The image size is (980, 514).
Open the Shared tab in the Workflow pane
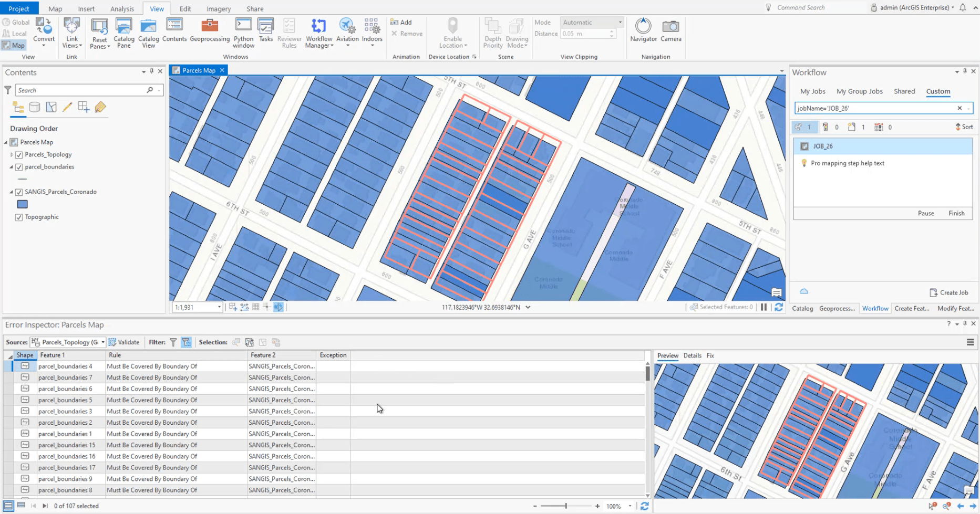pos(904,91)
